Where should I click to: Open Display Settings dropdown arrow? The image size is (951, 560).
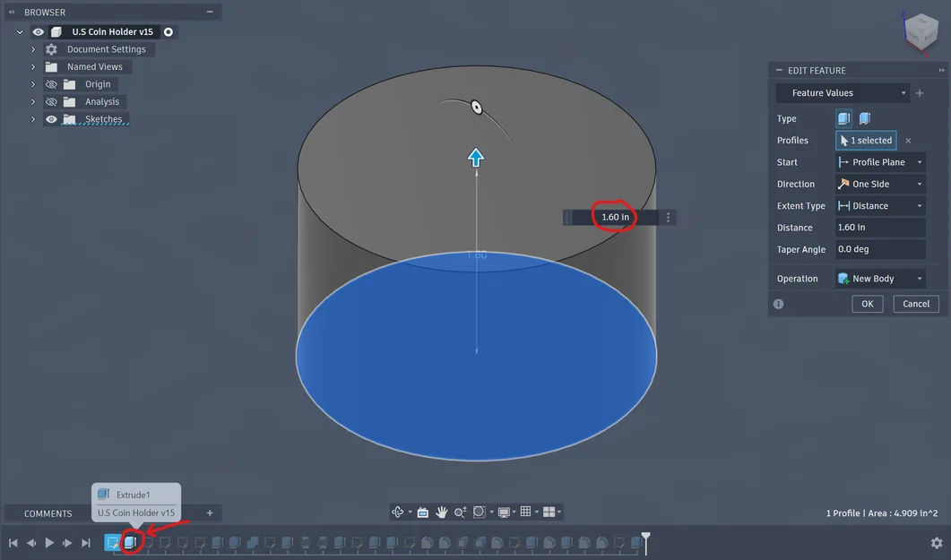tap(514, 513)
